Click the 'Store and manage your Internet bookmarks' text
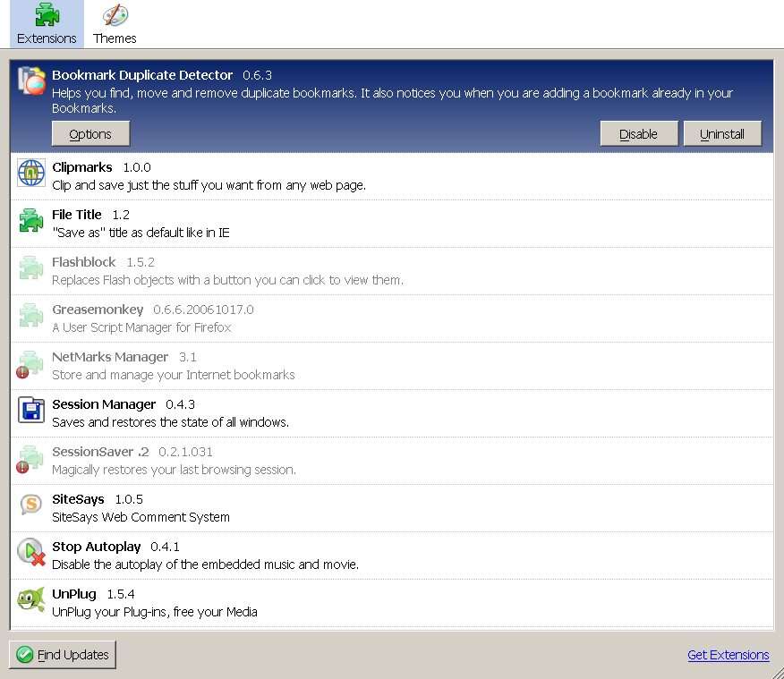This screenshot has width=784, height=679. coord(174,375)
